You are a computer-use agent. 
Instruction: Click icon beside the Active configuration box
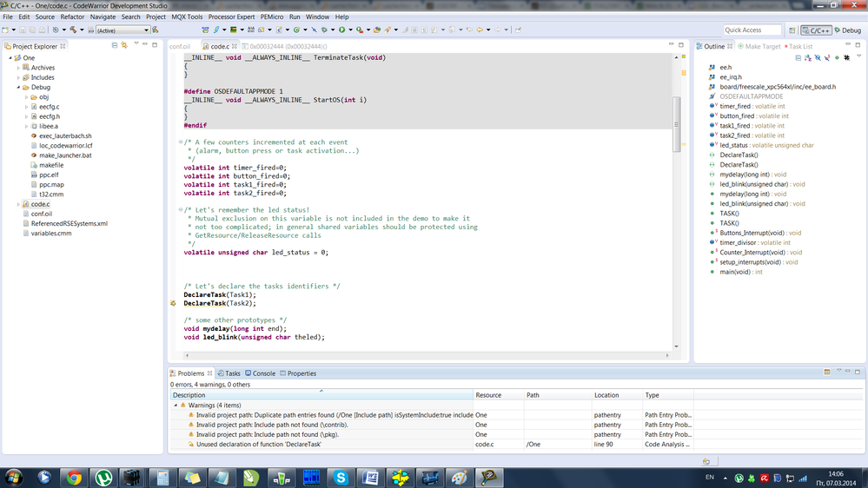coord(156,30)
